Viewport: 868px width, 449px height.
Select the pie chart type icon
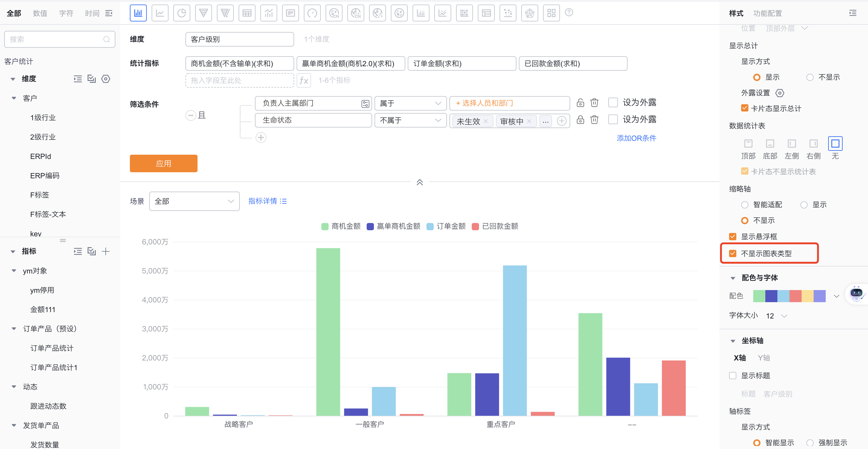[x=182, y=13]
